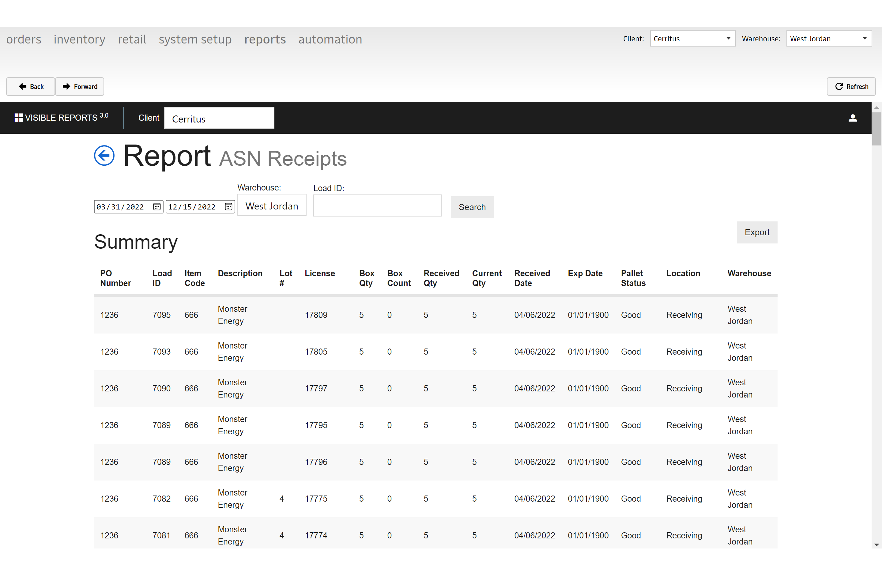Click license 17775 cell
Viewport: 882px width, 588px height.
click(316, 499)
